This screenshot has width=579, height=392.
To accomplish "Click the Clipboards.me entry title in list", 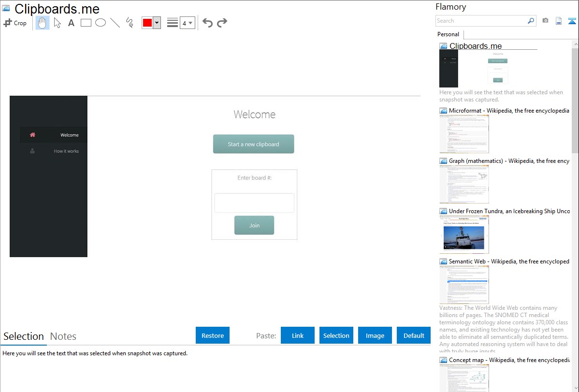I will 475,46.
